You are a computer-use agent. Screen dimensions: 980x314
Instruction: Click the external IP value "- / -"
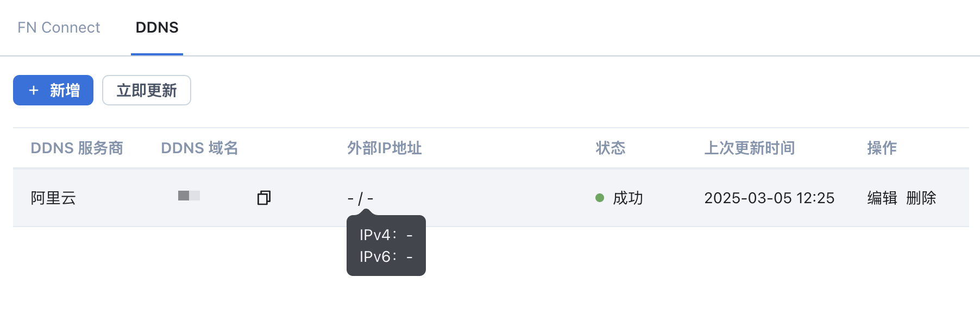(x=360, y=198)
